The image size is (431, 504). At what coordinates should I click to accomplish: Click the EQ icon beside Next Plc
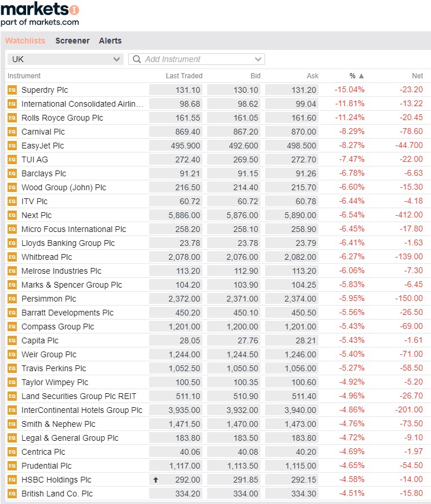[12, 215]
